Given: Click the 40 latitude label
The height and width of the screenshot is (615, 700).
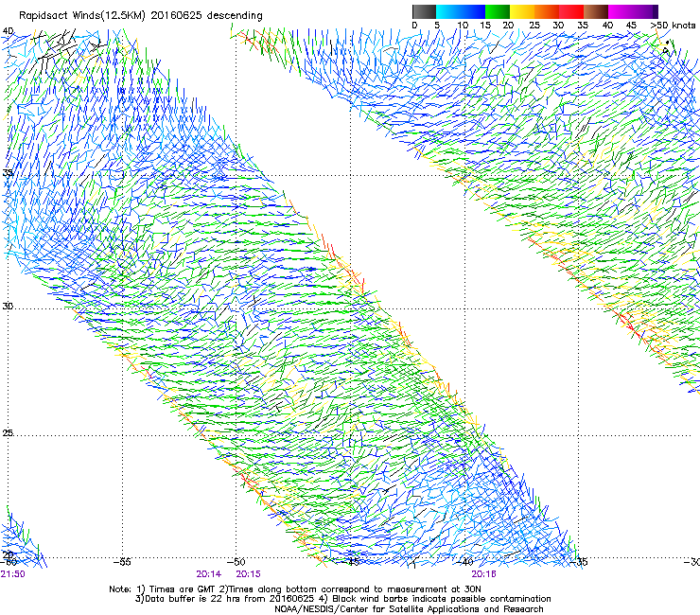Looking at the screenshot, I should 8,31.
